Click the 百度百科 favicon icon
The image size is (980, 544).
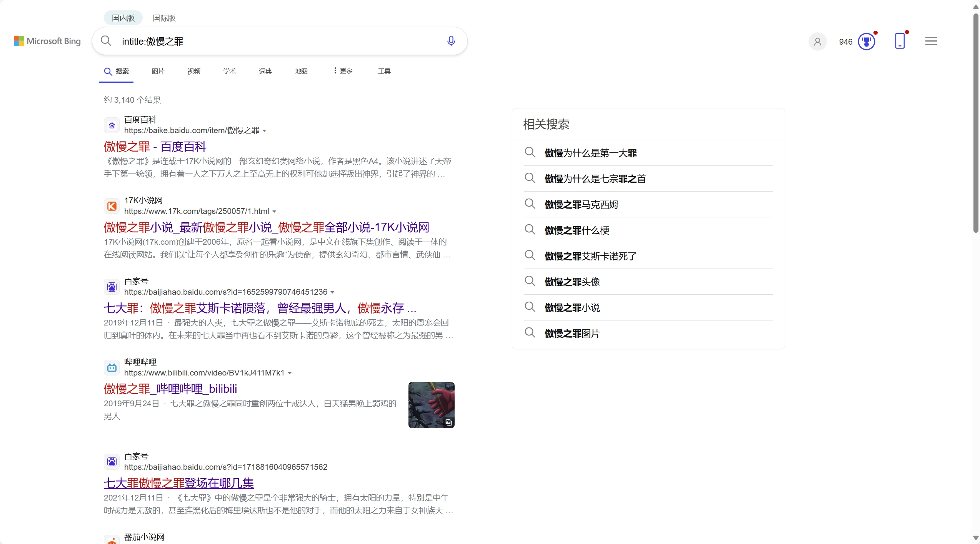pos(112,125)
